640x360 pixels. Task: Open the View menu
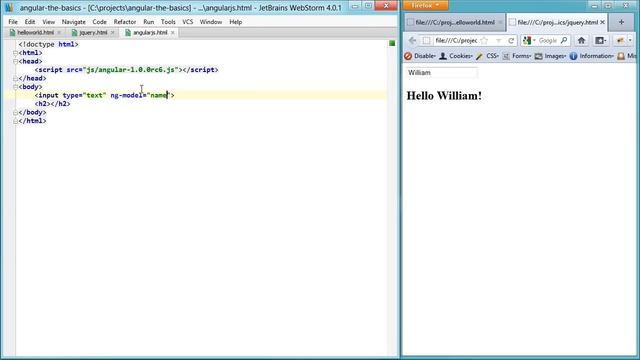[x=49, y=22]
